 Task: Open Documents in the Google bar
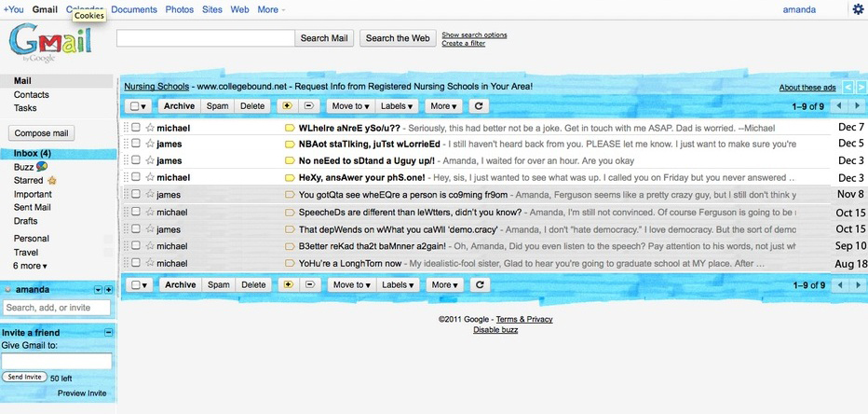(x=134, y=9)
